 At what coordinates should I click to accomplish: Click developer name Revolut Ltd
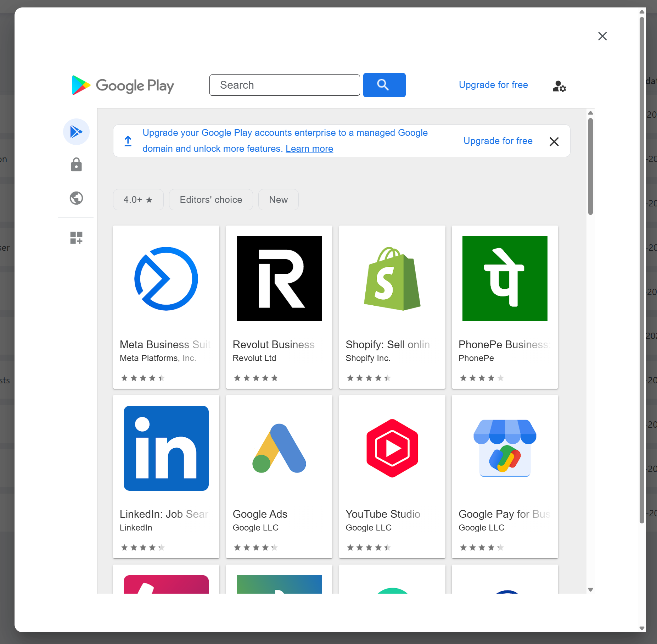tap(254, 358)
